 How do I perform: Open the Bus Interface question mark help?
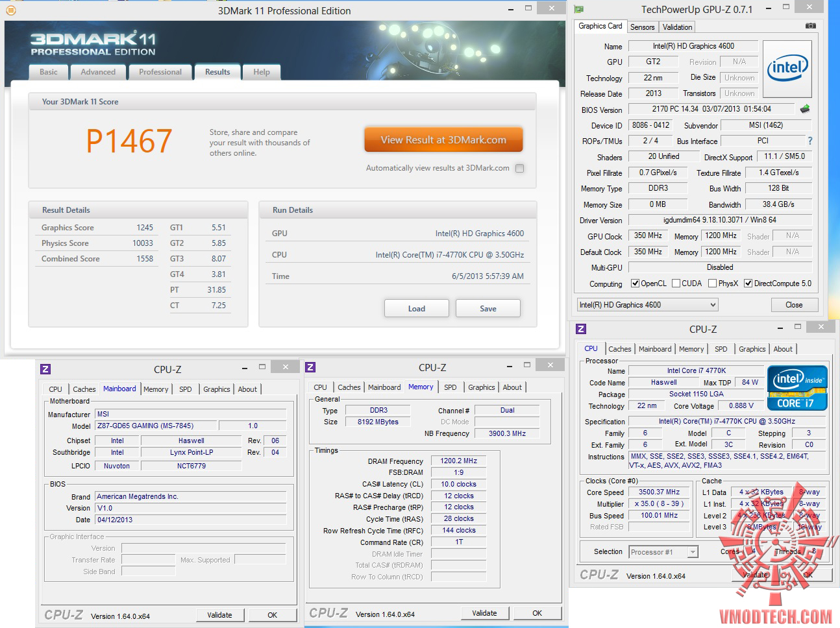(809, 141)
